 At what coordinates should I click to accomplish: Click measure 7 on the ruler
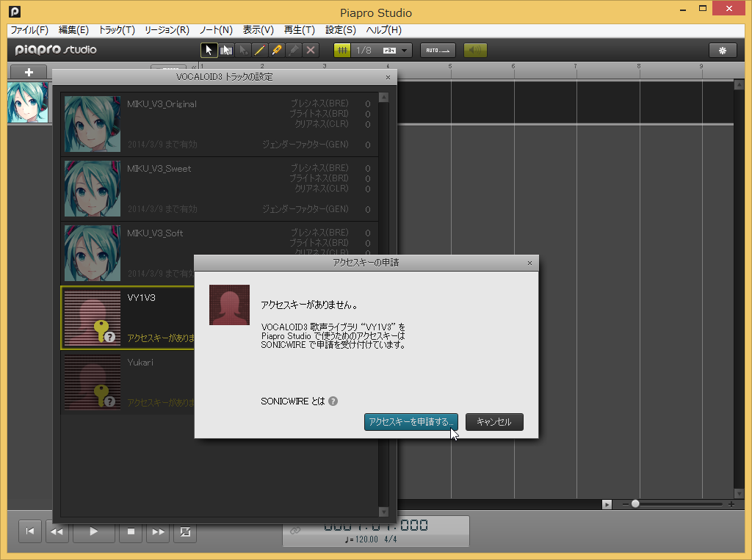575,66
